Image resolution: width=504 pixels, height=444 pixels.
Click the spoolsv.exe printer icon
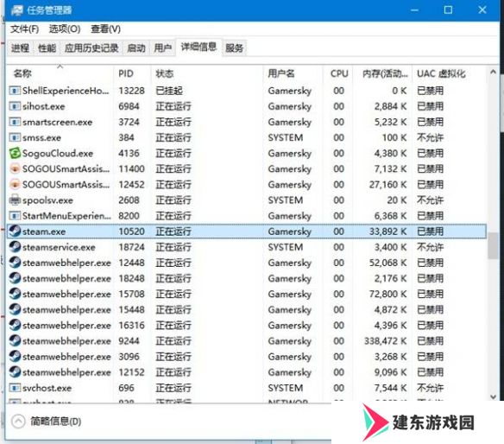15,200
